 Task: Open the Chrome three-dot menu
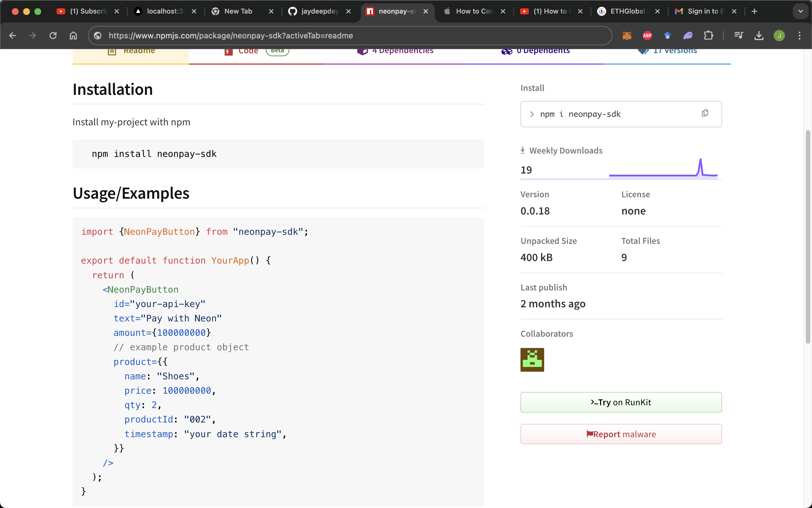(x=800, y=36)
